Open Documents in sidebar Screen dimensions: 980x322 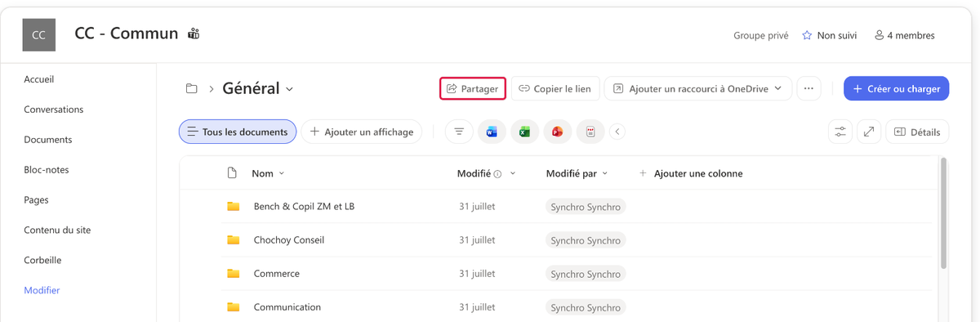coord(48,140)
